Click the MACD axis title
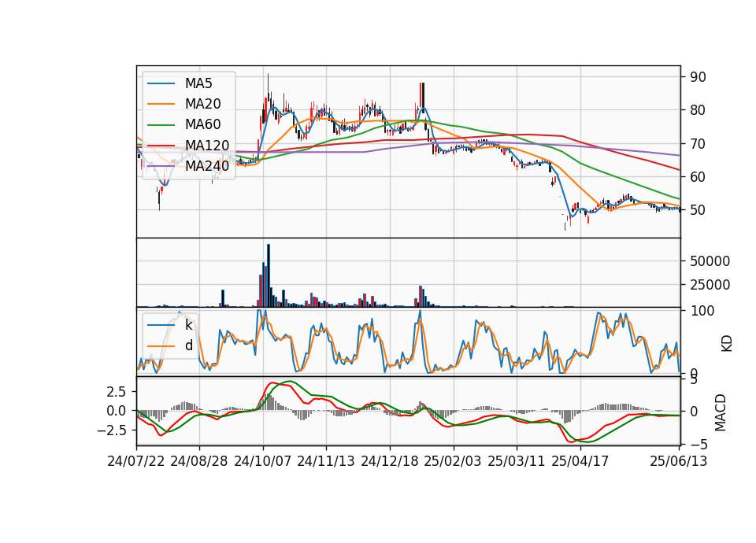 point(720,412)
